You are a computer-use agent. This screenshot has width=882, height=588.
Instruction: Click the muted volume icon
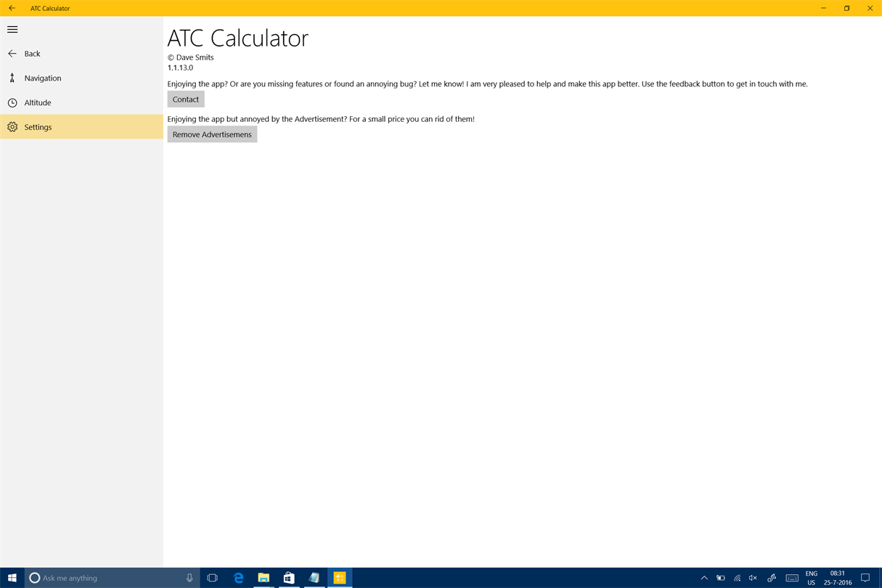point(754,578)
